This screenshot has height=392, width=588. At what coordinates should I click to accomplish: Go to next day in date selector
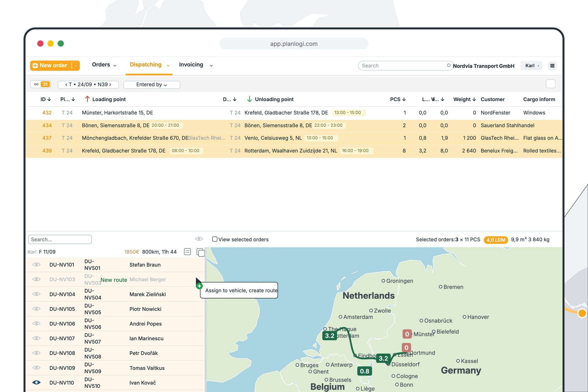(110, 84)
